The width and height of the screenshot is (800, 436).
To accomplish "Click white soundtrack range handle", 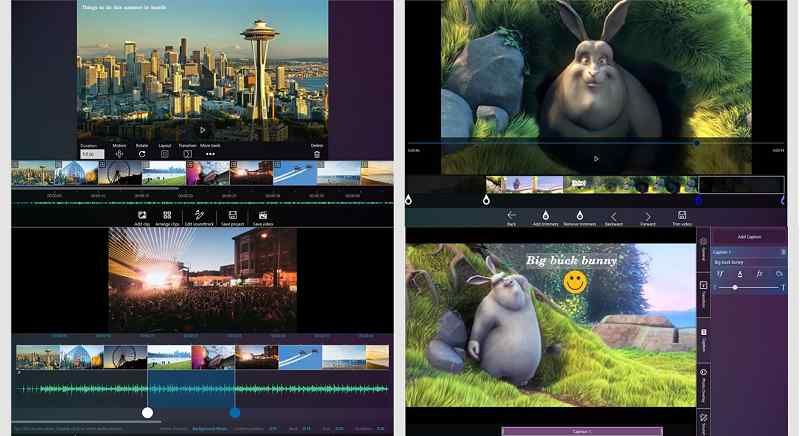I will [147, 413].
